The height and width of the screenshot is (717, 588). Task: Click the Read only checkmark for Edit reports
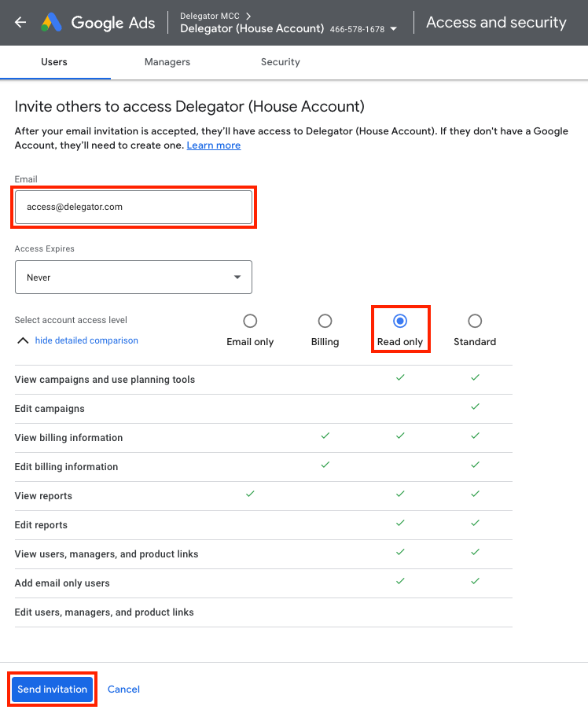400,523
